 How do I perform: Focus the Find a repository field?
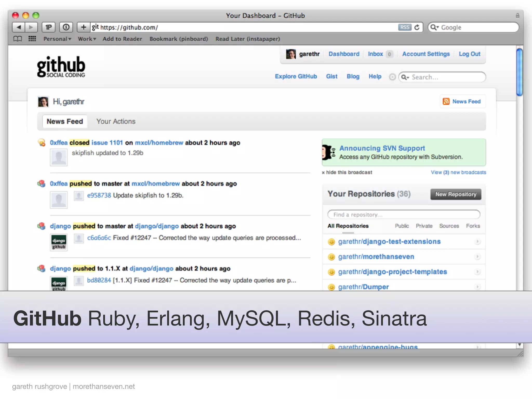[x=404, y=215]
